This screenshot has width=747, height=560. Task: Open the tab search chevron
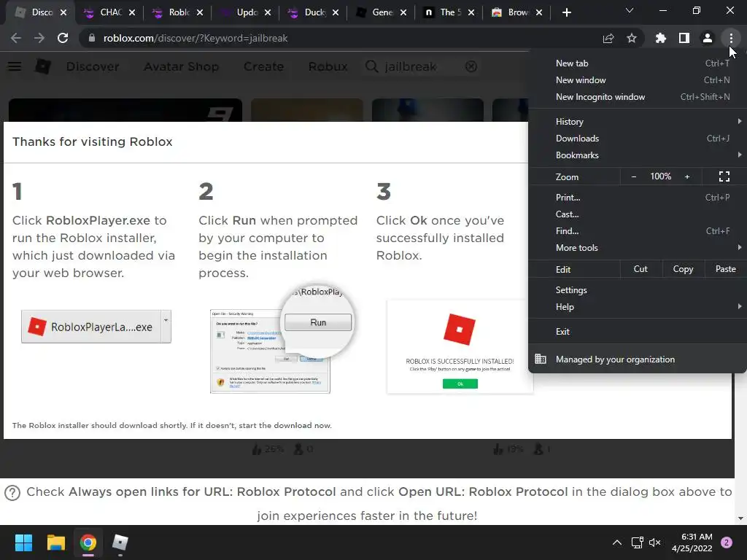(x=630, y=10)
